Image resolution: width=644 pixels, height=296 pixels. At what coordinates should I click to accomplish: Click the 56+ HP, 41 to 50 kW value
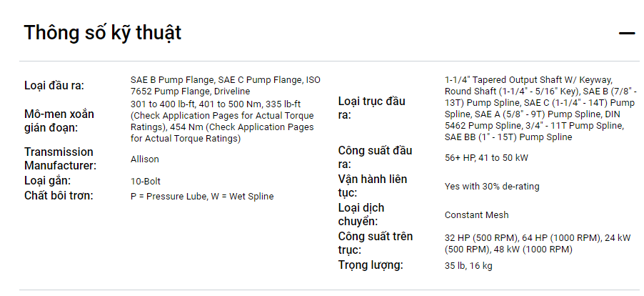pos(486,157)
